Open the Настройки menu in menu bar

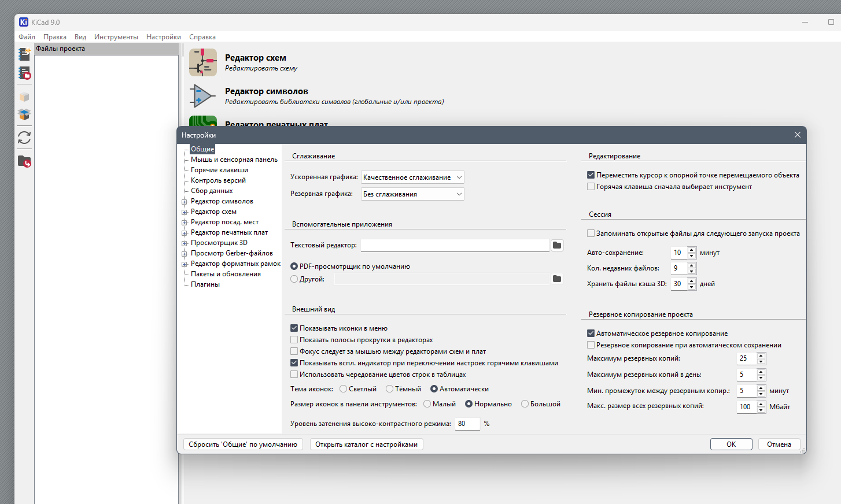click(164, 37)
